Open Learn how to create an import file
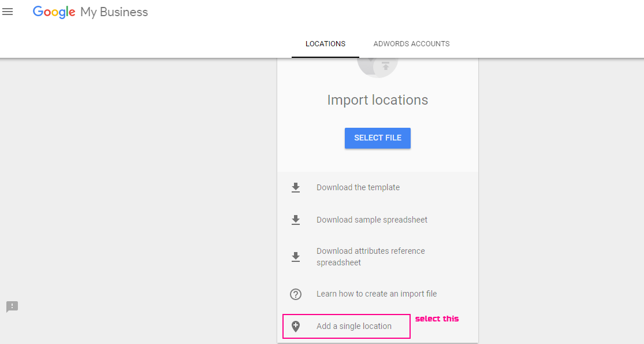The width and height of the screenshot is (644, 344). coord(377,294)
